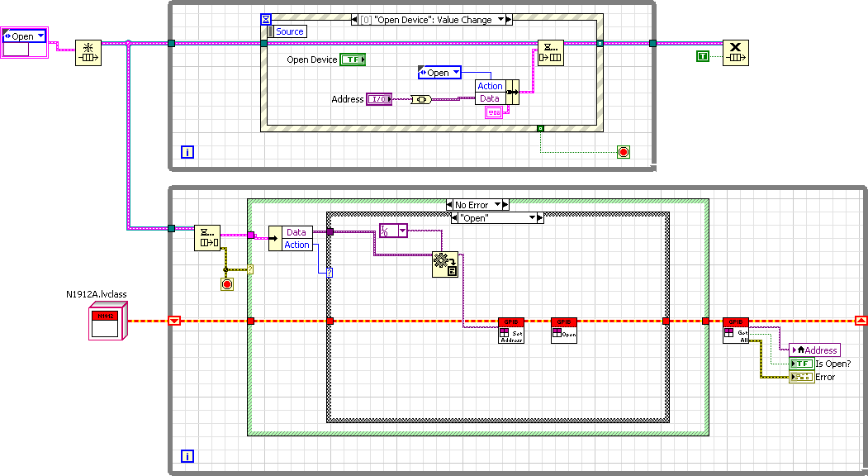The width and height of the screenshot is (868, 476).
Task: Click the upper loop iteration terminal
Action: pyautogui.click(x=187, y=152)
